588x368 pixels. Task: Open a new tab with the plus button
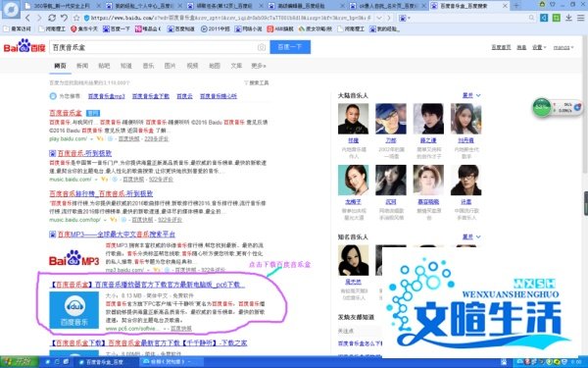click(516, 6)
